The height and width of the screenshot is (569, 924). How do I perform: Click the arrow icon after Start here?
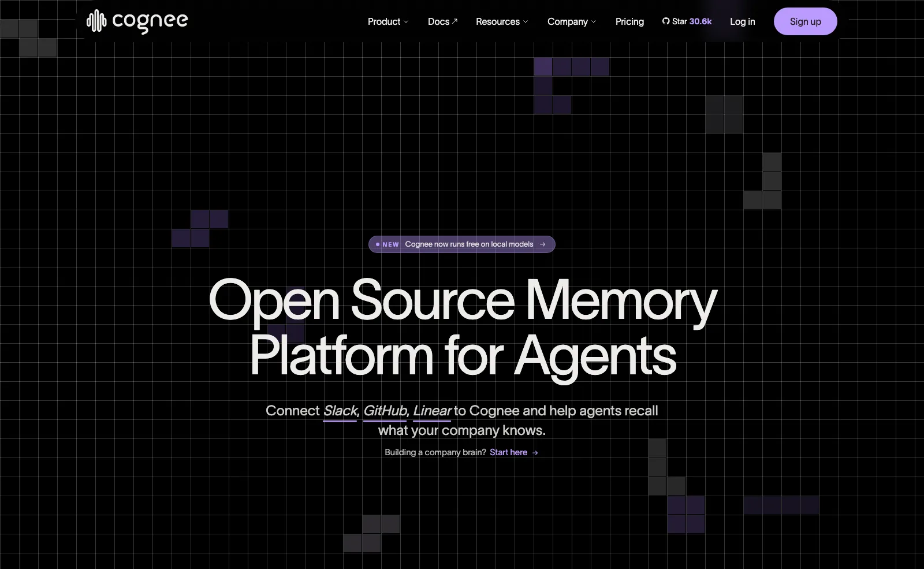click(x=535, y=453)
